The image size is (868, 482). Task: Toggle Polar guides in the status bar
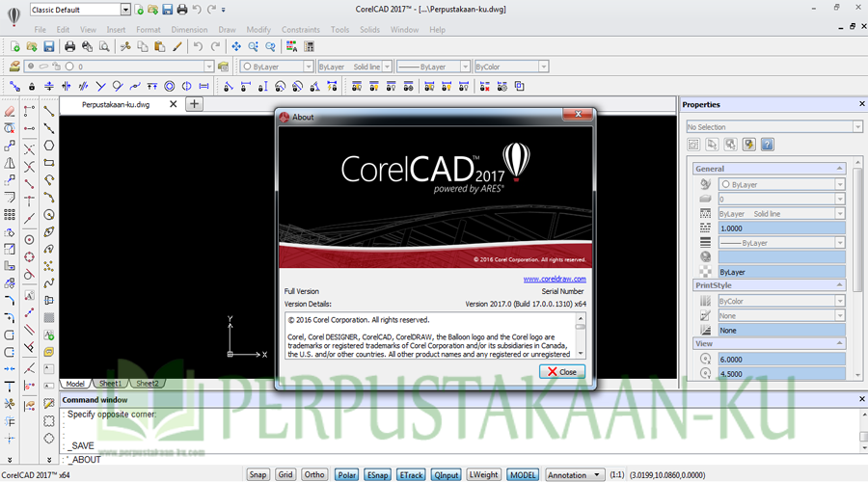coord(346,475)
